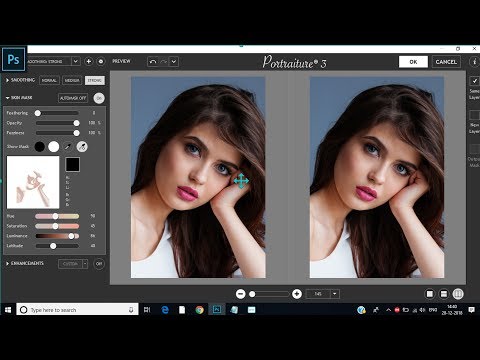
Task: Select the mask eyedropper tool
Action: 68,147
